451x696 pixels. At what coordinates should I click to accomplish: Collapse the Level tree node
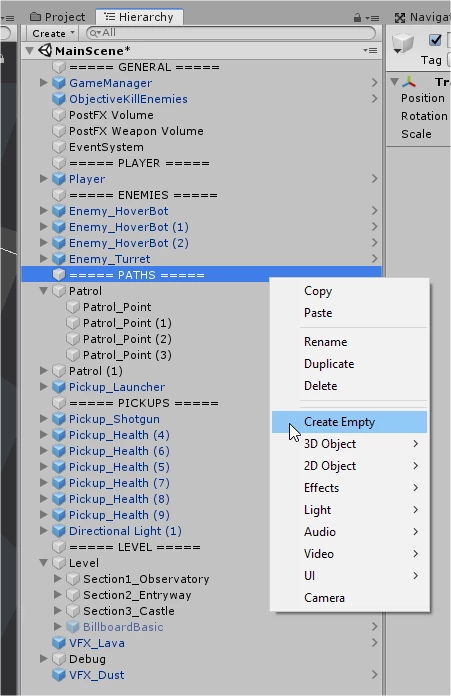click(44, 562)
